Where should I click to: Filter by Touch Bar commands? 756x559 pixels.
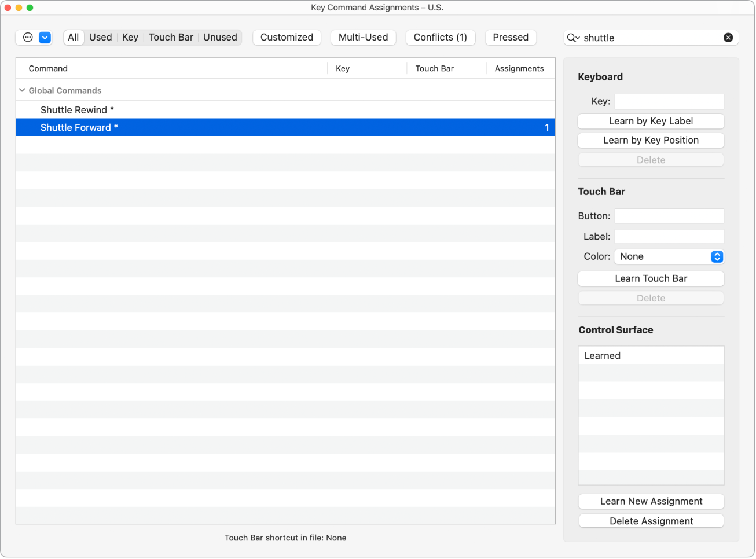pos(171,37)
